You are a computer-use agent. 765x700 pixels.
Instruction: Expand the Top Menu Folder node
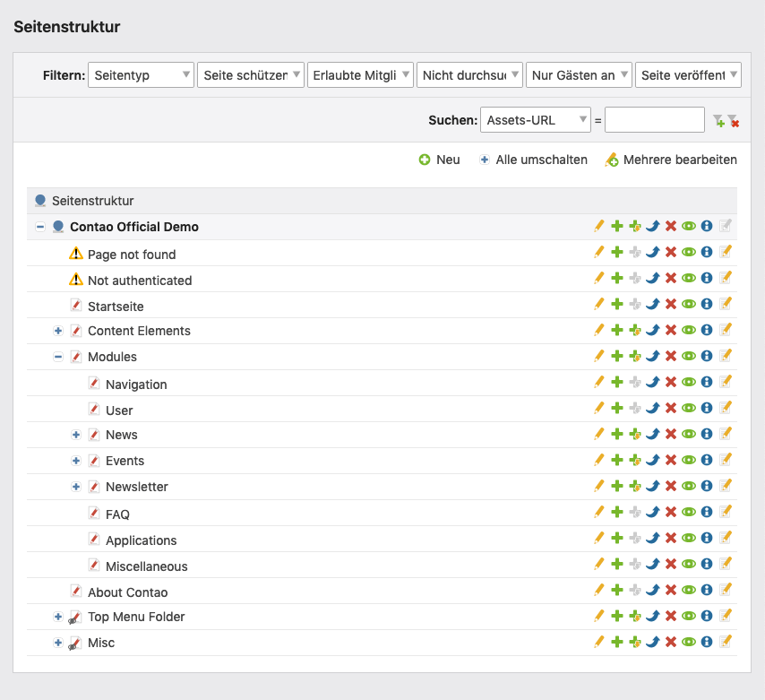58,617
